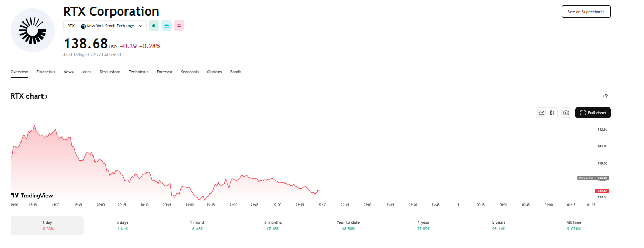Click the 140.00 price axis label

click(603, 146)
